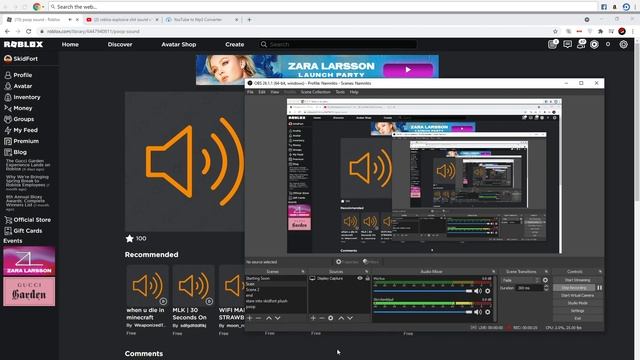
Task: Toggle Display Capture visibility eye
Action: coord(360,278)
